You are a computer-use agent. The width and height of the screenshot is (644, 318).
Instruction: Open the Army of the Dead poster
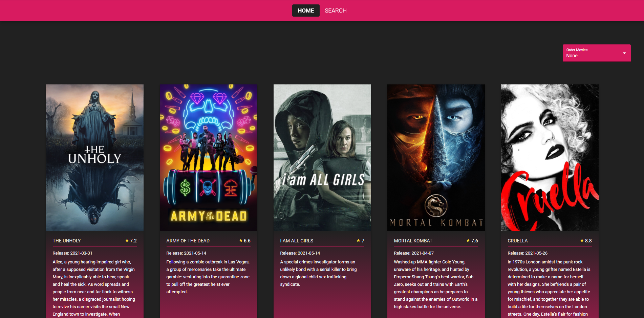209,158
